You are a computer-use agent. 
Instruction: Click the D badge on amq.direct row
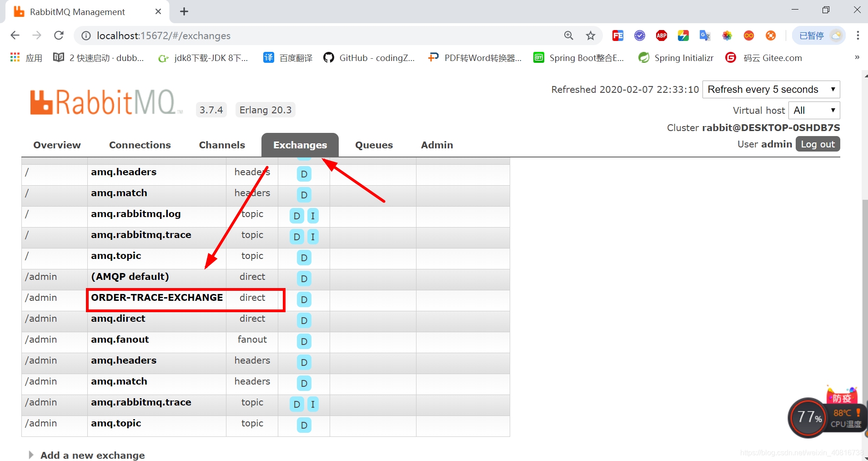304,320
